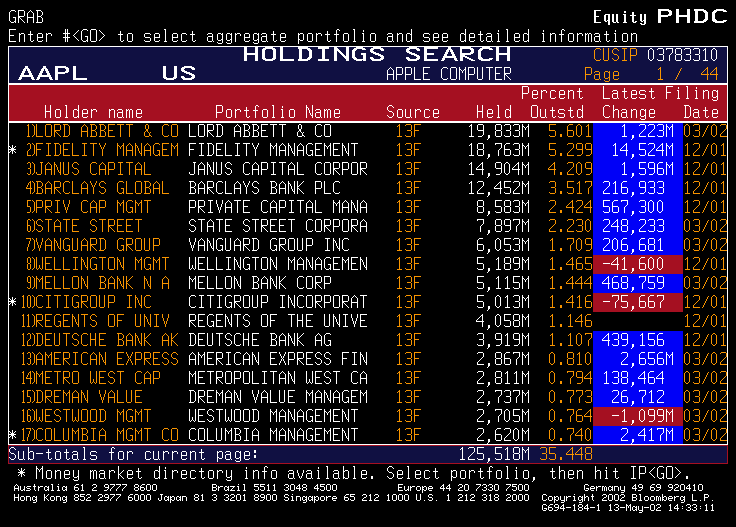
Task: Click the HOLDINGS SEARCH title
Action: pyautogui.click(x=377, y=54)
